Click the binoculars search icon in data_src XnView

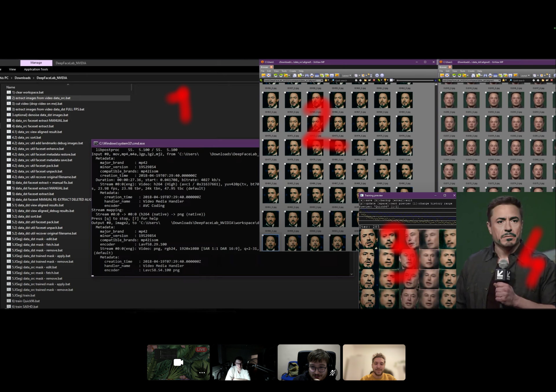pos(307,75)
